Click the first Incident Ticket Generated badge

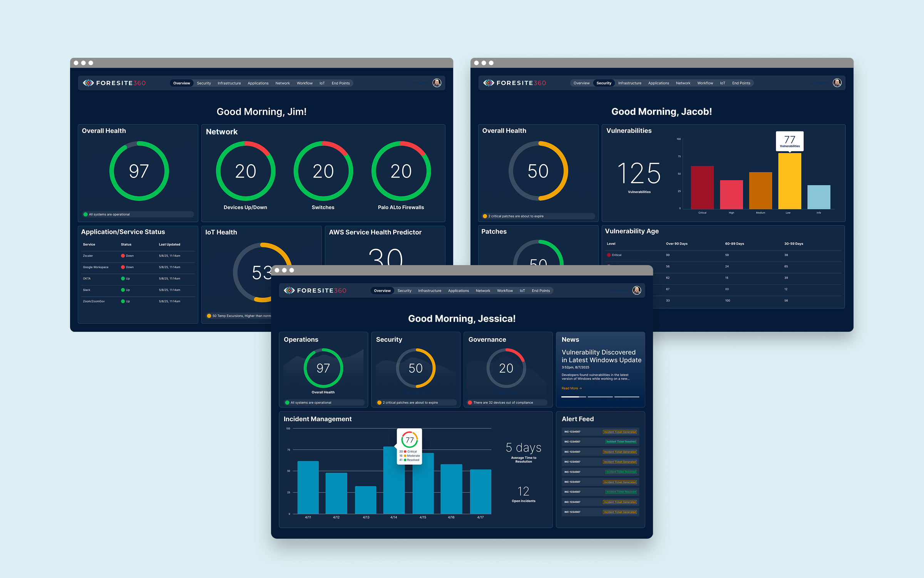[620, 432]
